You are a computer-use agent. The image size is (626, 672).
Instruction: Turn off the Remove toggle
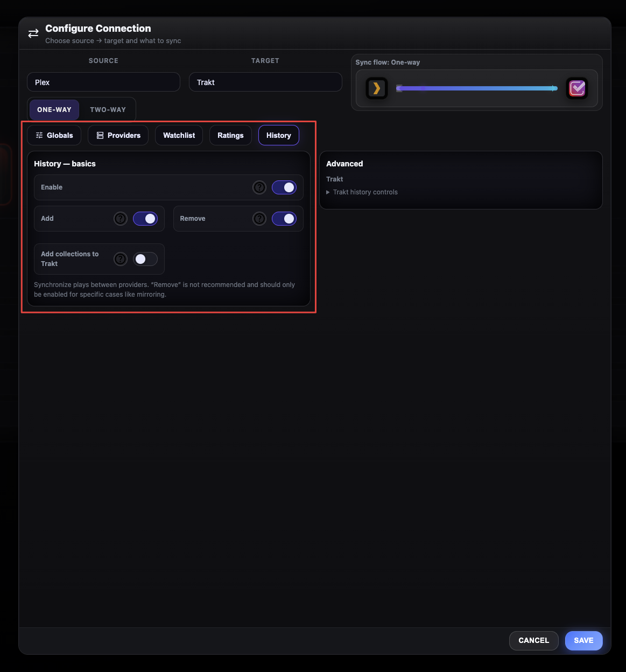(x=284, y=219)
